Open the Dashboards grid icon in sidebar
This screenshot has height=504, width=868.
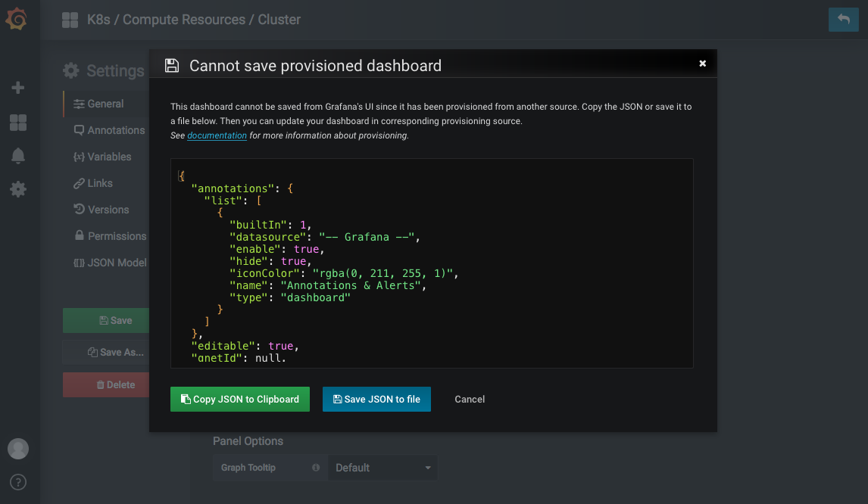tap(17, 123)
